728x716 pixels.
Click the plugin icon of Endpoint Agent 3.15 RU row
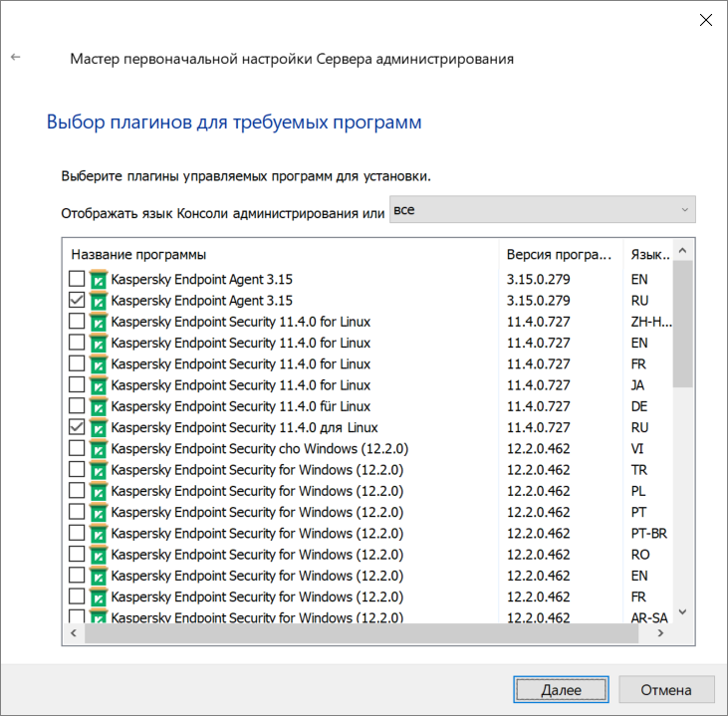(99, 301)
